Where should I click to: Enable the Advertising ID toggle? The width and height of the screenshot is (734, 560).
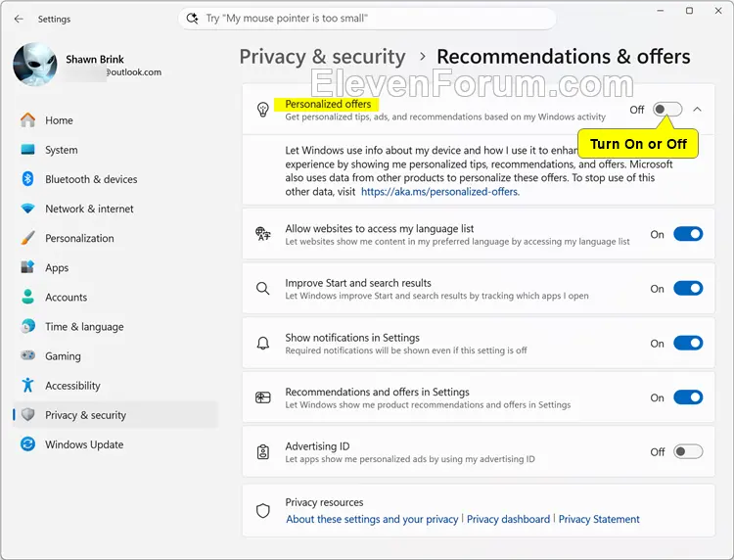688,452
